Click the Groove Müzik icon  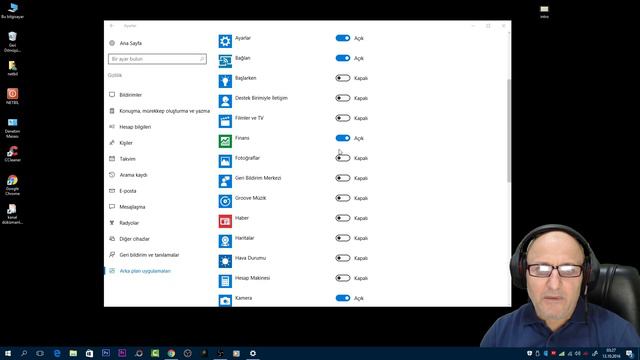tap(225, 201)
